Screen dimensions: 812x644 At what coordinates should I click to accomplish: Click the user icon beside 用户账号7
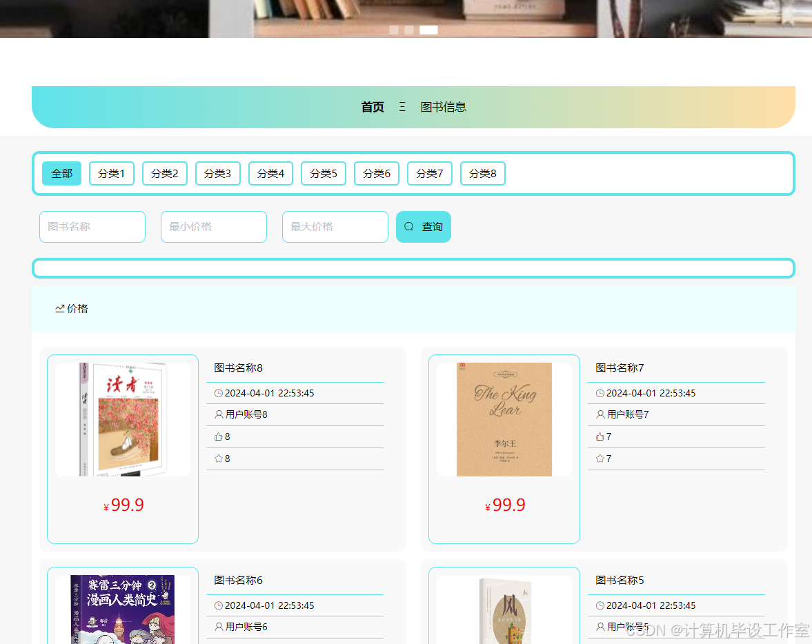click(601, 414)
